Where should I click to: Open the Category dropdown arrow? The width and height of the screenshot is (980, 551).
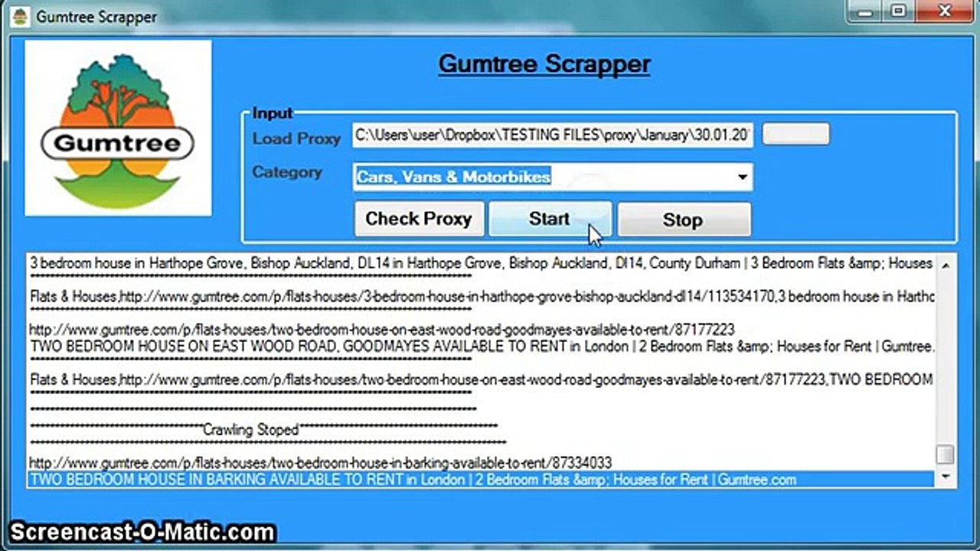pyautogui.click(x=742, y=178)
